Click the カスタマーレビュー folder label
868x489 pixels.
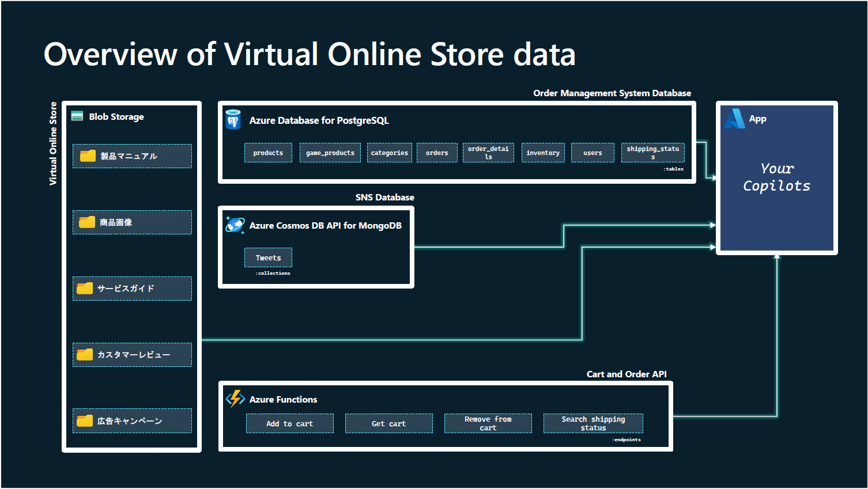tap(134, 355)
